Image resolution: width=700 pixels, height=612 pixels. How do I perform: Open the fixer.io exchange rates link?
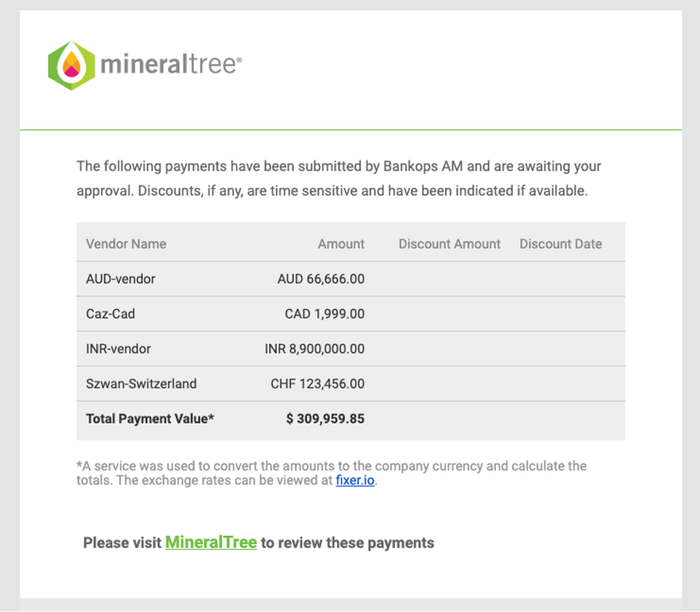[355, 480]
